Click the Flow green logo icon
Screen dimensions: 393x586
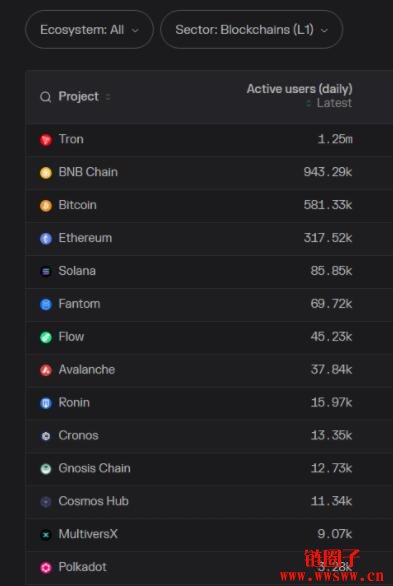coord(46,337)
